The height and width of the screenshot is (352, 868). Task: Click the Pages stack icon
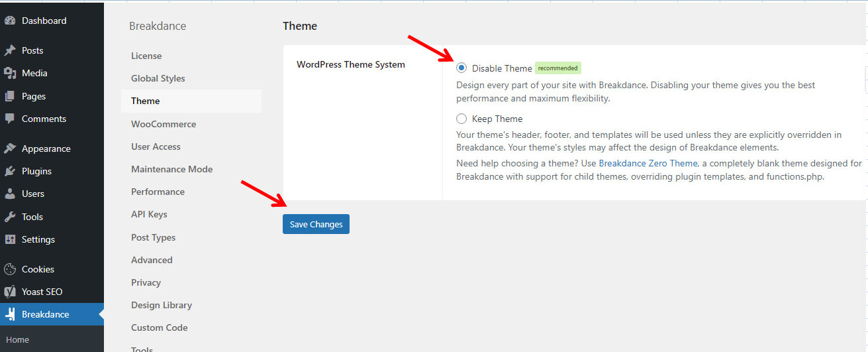[x=10, y=96]
